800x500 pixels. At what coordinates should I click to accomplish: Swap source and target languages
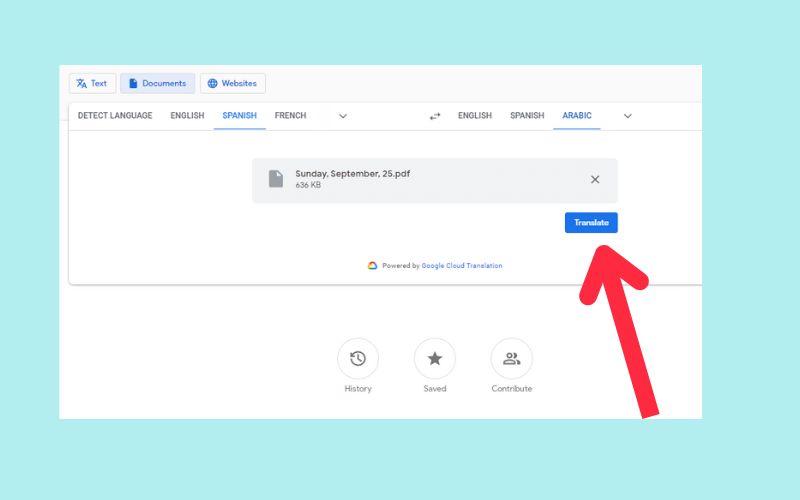435,116
